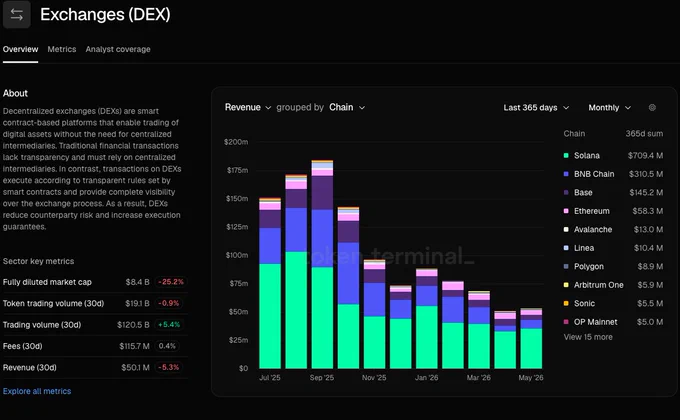Click View 15 more chains
Screen dimensions: 680x420
tap(588, 337)
